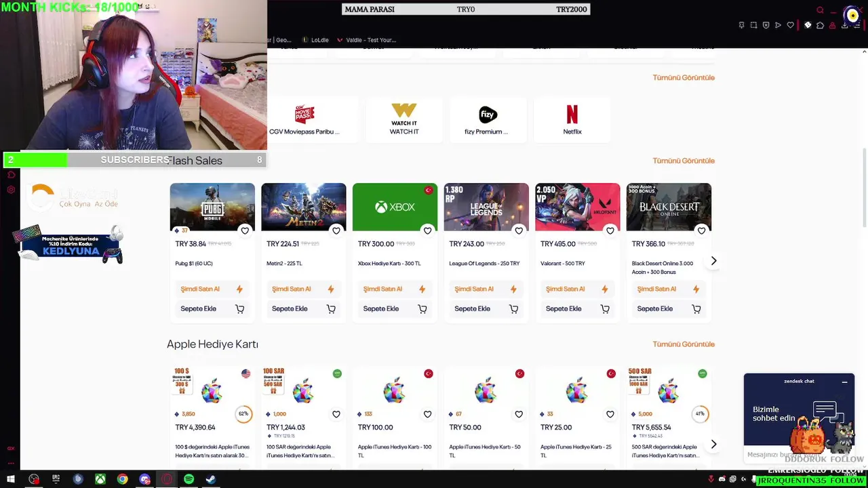Favorite the Pubg Mobile product with heart

click(245, 231)
